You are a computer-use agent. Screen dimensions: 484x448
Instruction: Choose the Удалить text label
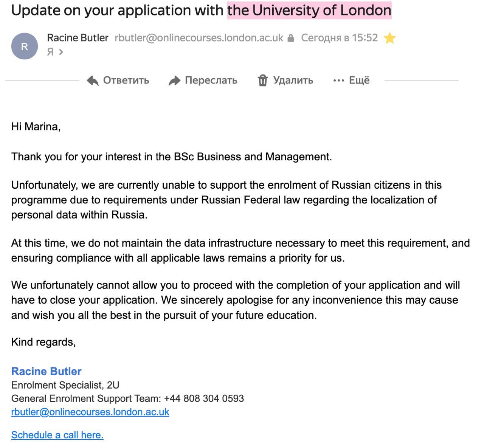(x=293, y=81)
